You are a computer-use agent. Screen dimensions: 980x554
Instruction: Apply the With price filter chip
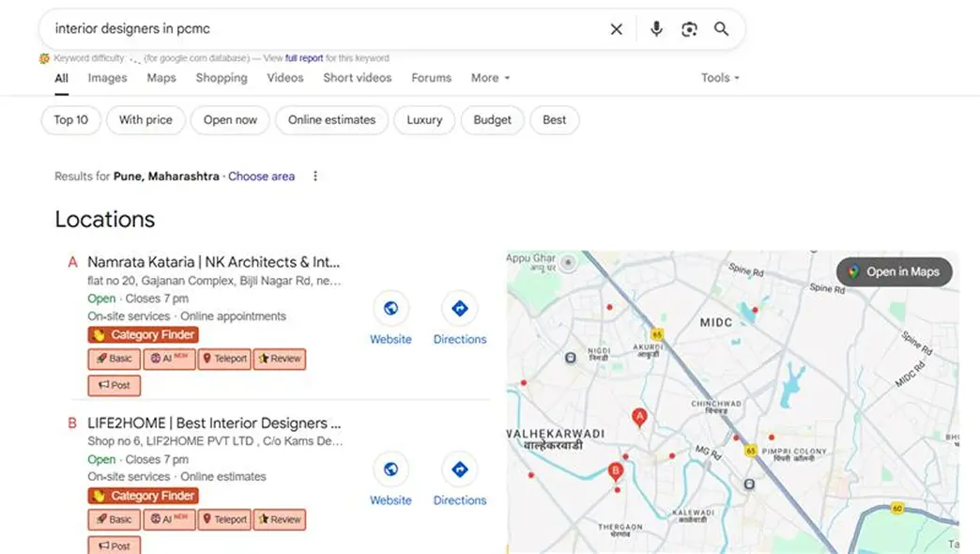pyautogui.click(x=145, y=120)
